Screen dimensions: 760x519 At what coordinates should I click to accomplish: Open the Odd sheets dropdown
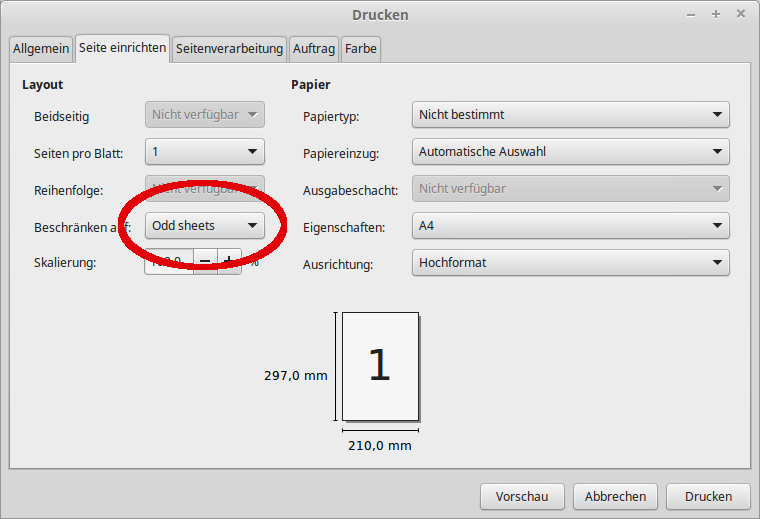point(205,226)
